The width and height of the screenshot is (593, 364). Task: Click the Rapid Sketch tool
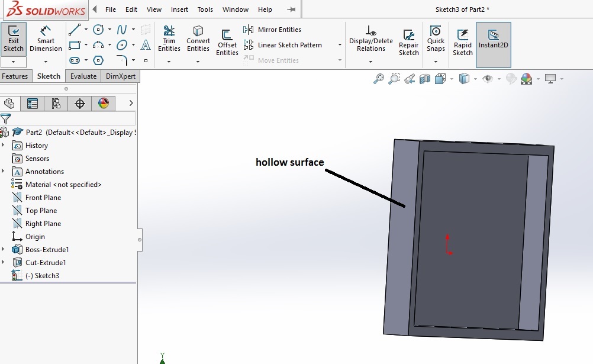tap(463, 43)
